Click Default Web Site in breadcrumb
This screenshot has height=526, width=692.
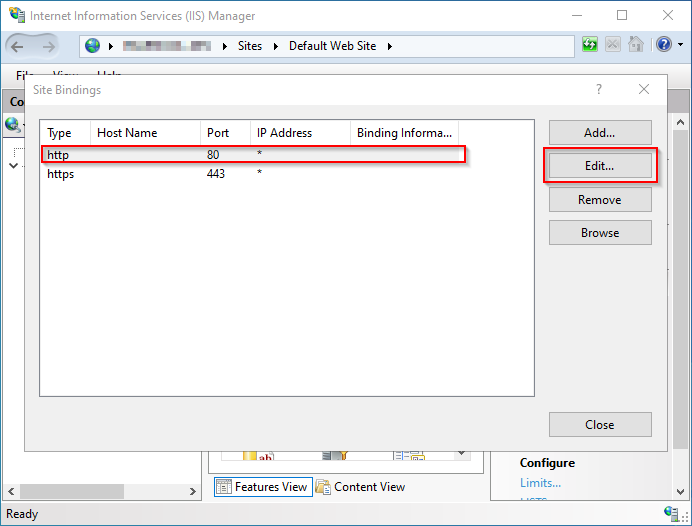332,46
